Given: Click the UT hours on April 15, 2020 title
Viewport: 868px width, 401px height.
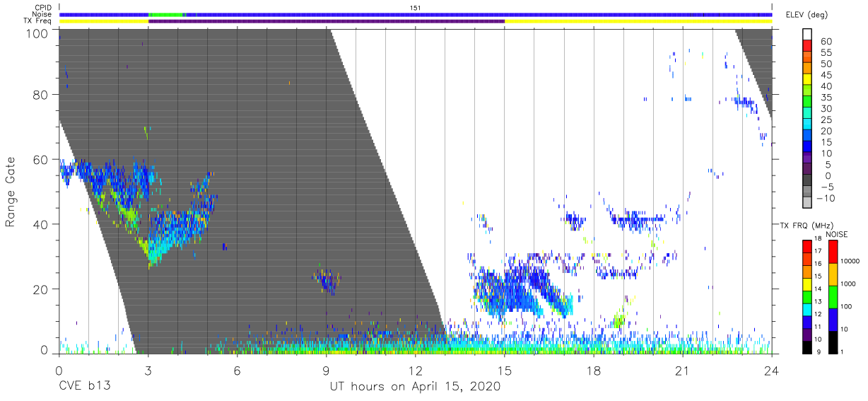Looking at the screenshot, I should pos(415,387).
